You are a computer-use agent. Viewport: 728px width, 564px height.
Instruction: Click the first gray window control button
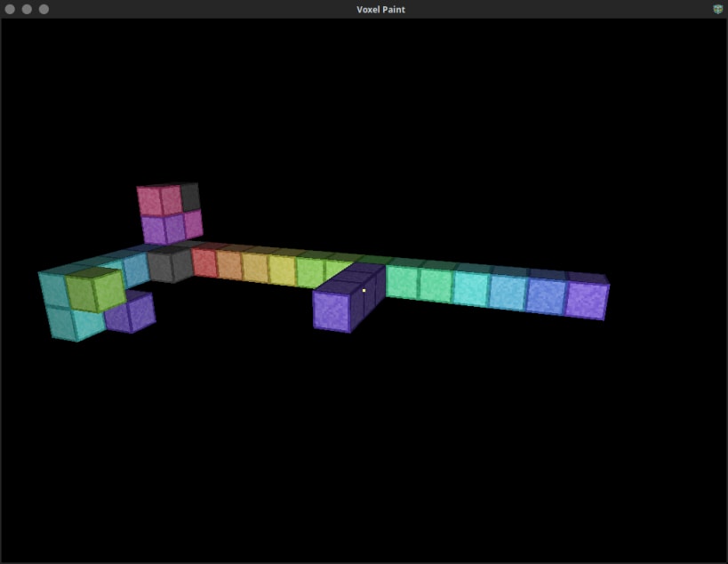[10, 9]
